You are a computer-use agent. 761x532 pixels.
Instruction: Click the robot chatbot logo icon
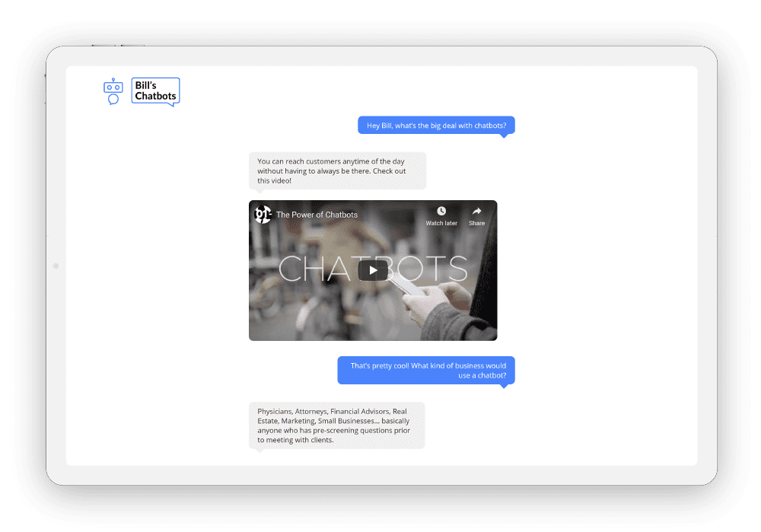click(113, 91)
